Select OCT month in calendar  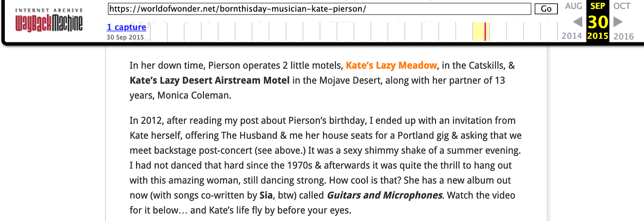(622, 6)
